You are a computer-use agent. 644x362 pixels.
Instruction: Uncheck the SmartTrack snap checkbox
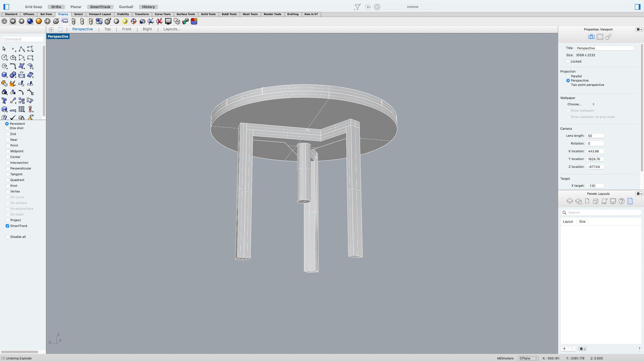click(x=8, y=226)
